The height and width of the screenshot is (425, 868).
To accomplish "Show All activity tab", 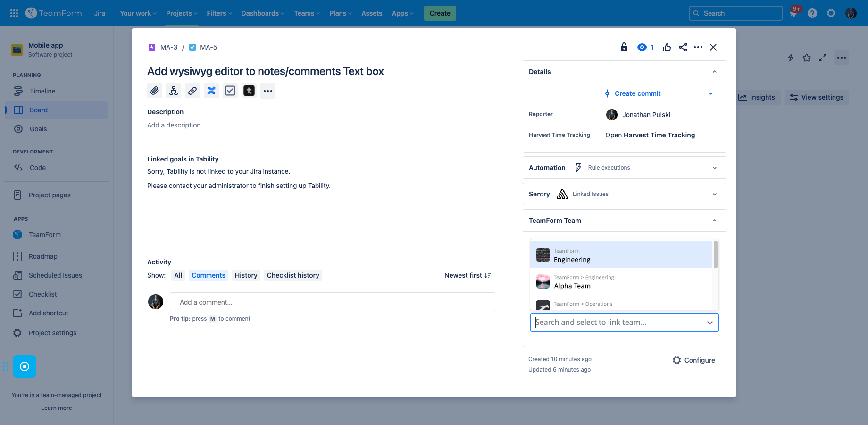I will [178, 275].
